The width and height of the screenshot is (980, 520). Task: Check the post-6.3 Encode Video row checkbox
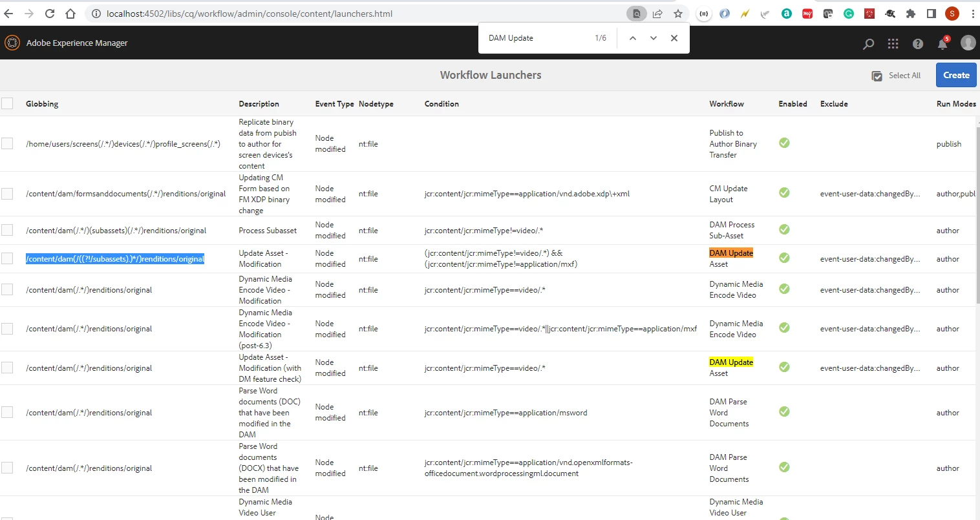coord(7,328)
